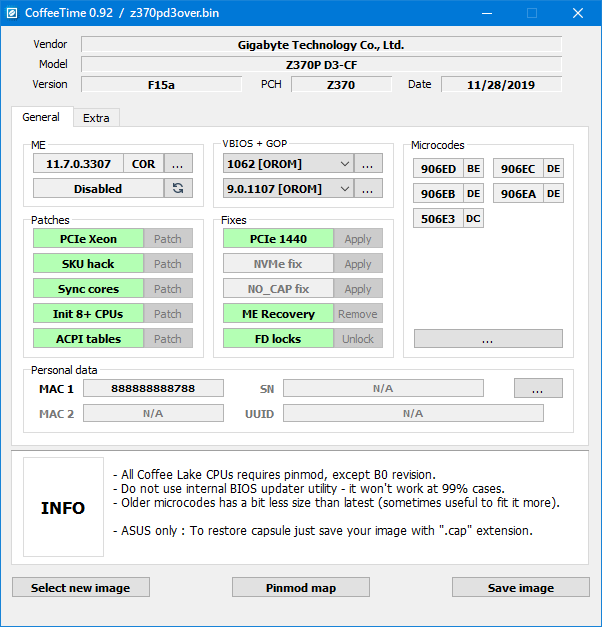
Task: Click the ME Disabled status field
Action: (x=98, y=188)
